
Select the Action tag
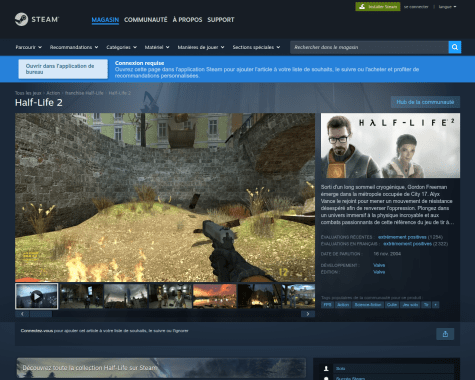pos(343,305)
